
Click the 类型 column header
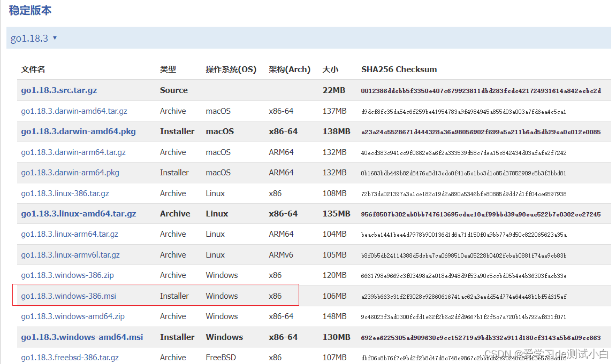[168, 69]
